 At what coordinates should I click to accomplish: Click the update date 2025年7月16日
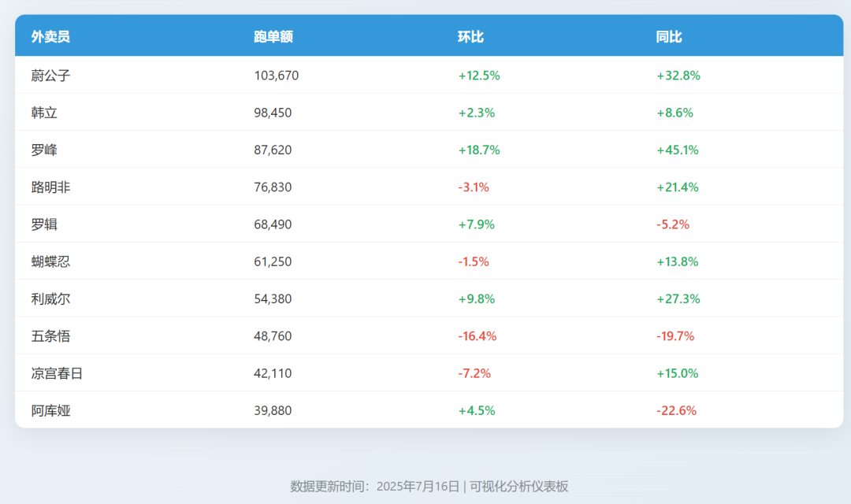(x=418, y=487)
